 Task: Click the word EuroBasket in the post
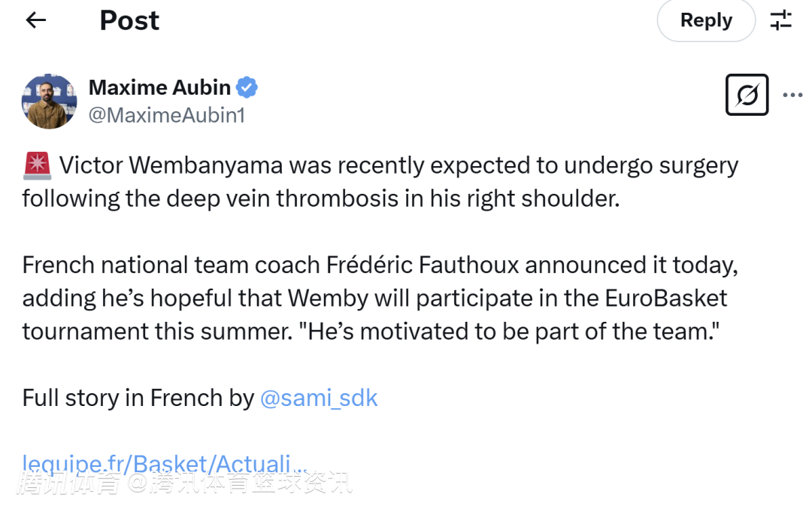(x=666, y=298)
